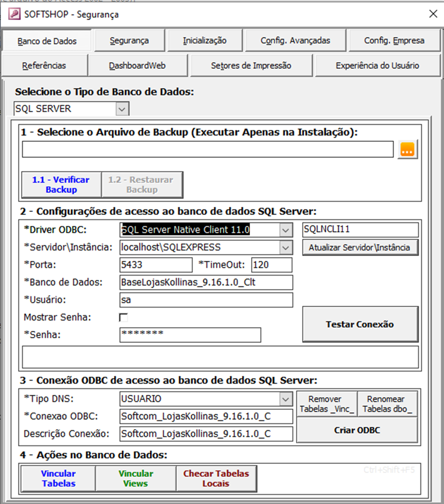
Task: Open the Driver ODBC dropdown list
Action: pyautogui.click(x=285, y=230)
